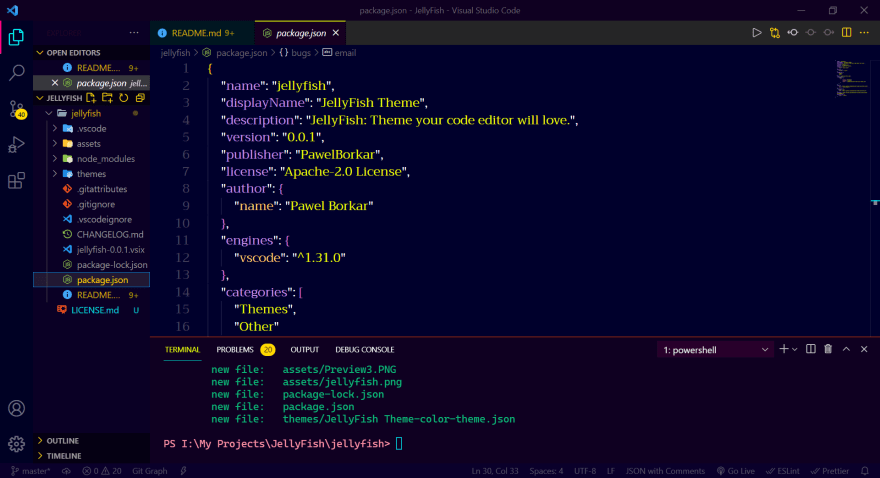The width and height of the screenshot is (880, 478).
Task: Change indentation Spaces: 4
Action: 546,471
